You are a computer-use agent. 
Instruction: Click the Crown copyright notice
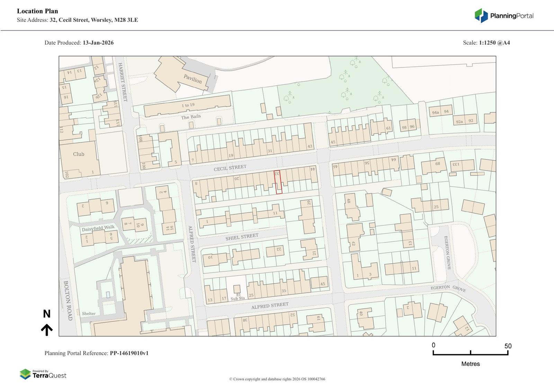(277, 379)
